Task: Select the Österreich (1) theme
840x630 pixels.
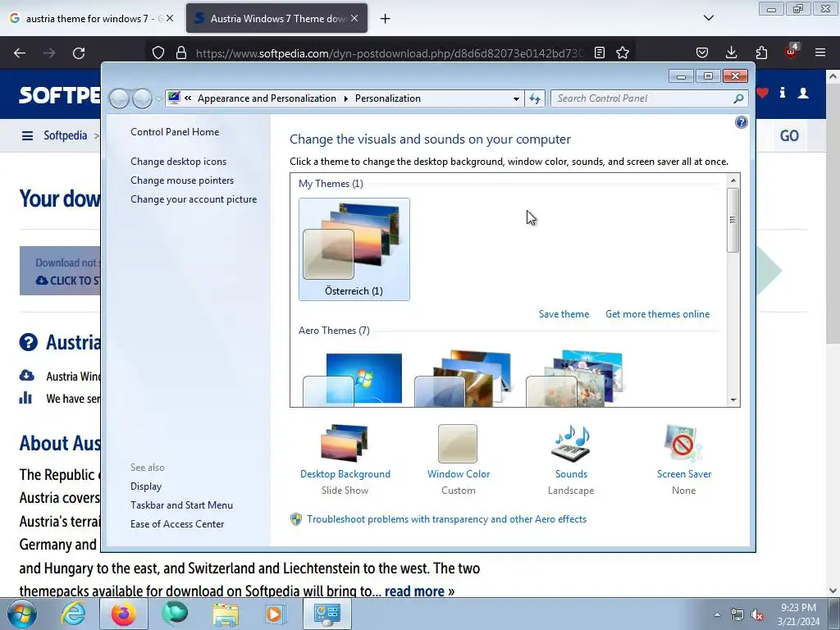Action: point(354,249)
